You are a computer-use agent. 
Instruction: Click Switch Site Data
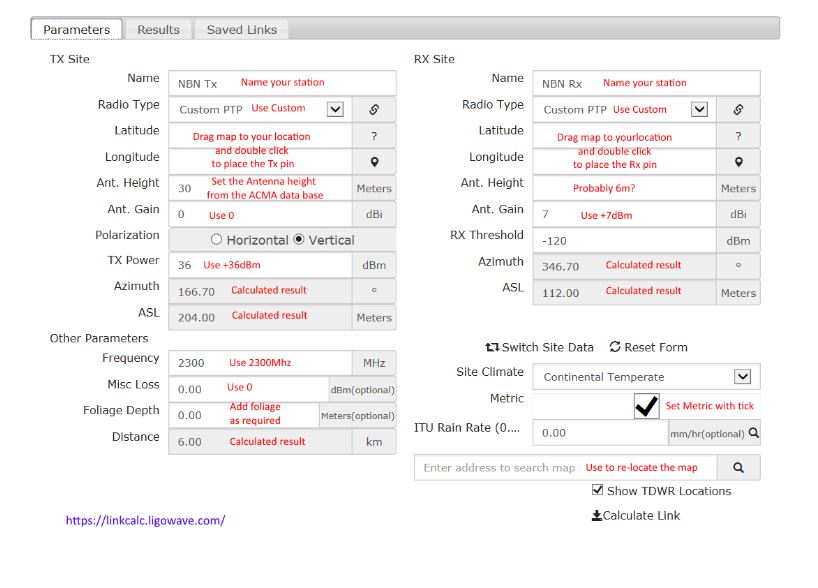tap(540, 347)
